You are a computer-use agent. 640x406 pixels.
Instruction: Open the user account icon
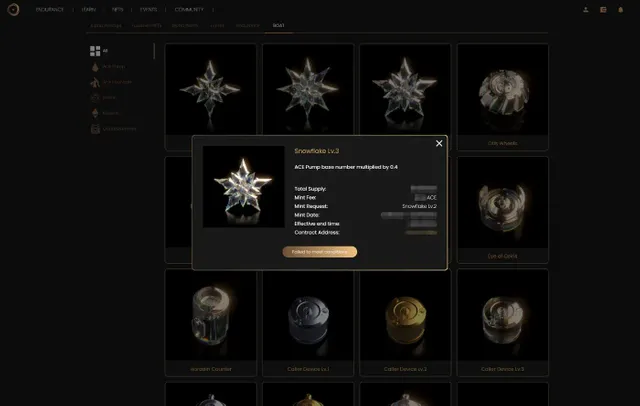click(x=586, y=9)
